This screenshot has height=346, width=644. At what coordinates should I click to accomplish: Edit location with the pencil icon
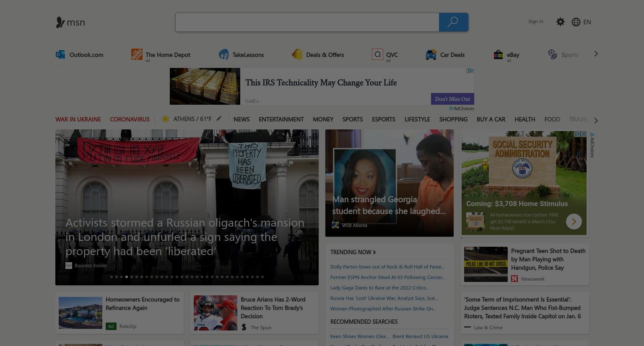coord(219,119)
